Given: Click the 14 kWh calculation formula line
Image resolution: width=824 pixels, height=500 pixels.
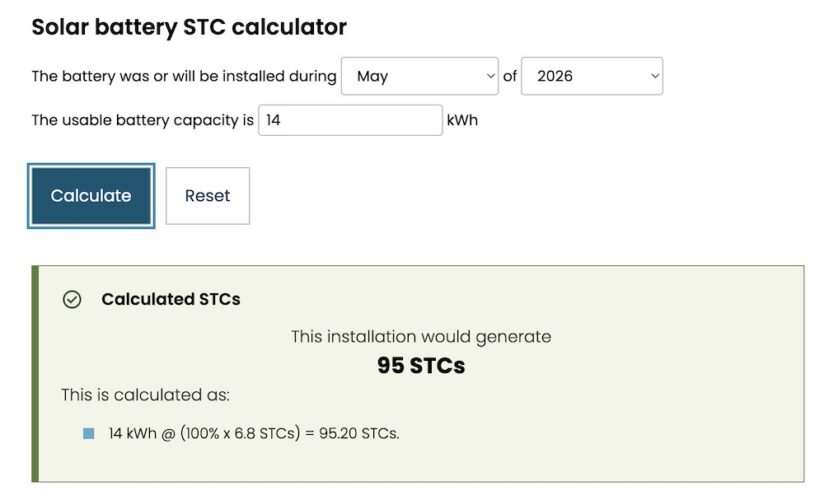Looking at the screenshot, I should 254,433.
